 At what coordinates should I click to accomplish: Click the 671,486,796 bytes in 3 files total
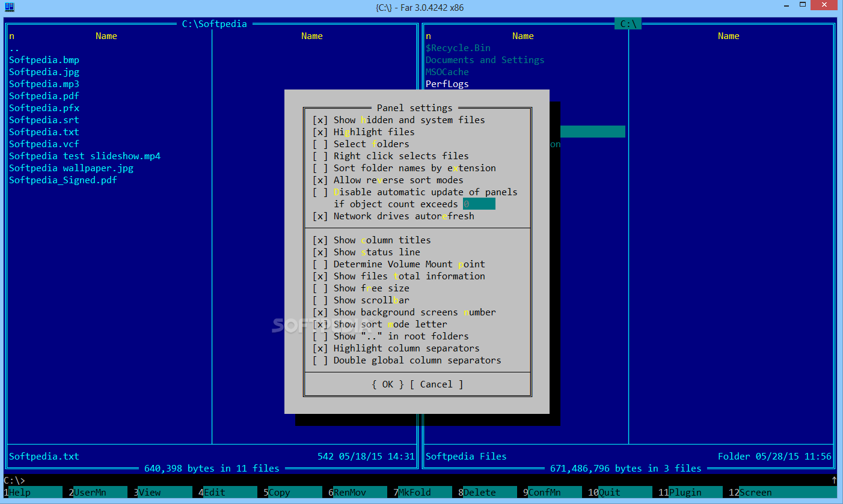click(625, 469)
